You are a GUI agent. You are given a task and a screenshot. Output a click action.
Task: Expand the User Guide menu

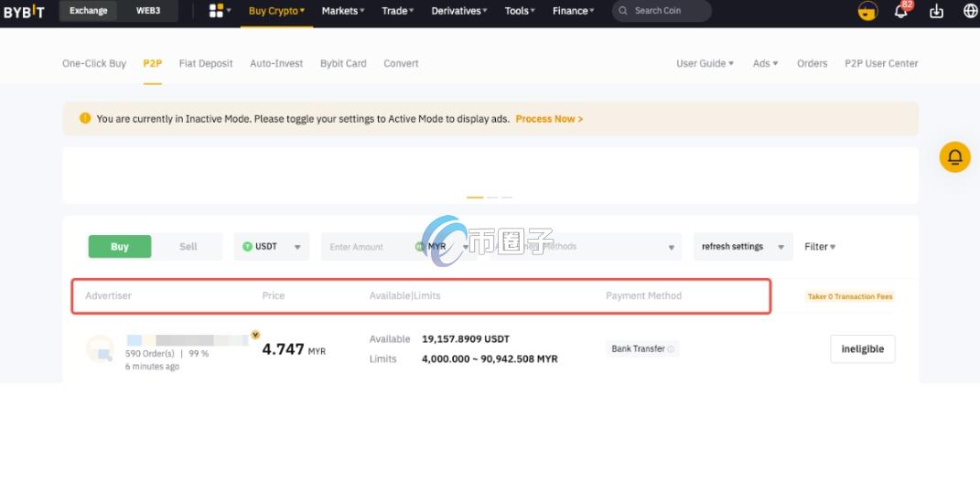coord(705,63)
